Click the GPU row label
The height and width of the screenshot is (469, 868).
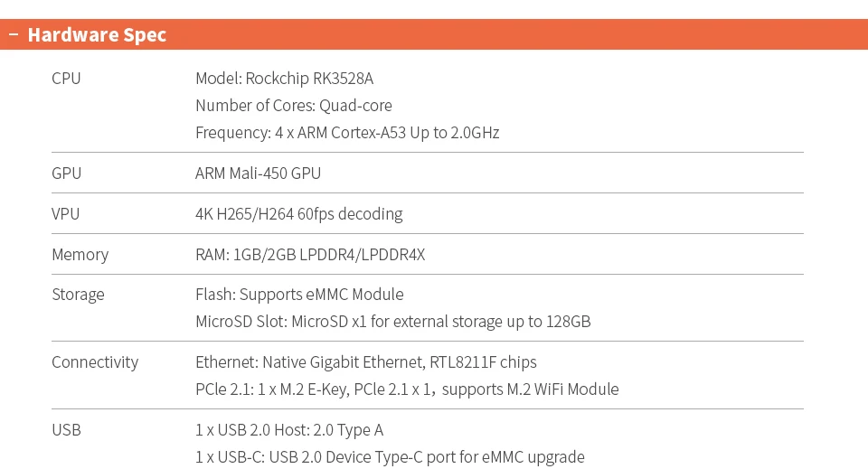(x=66, y=174)
